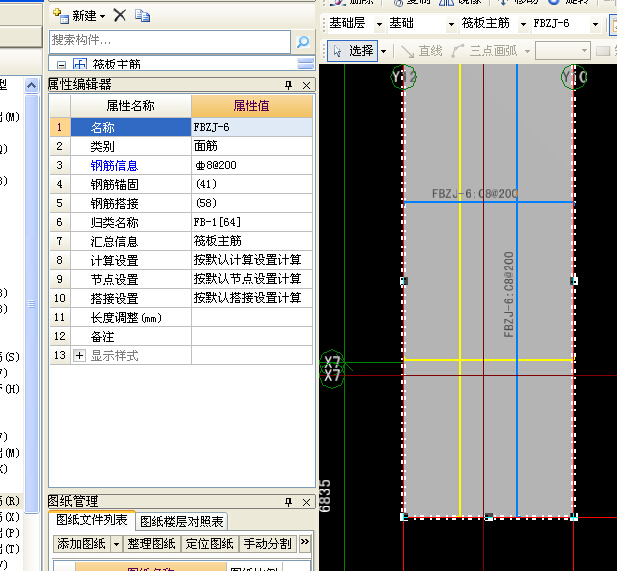
Task: Close the 图纸管理 panel
Action: point(307,503)
